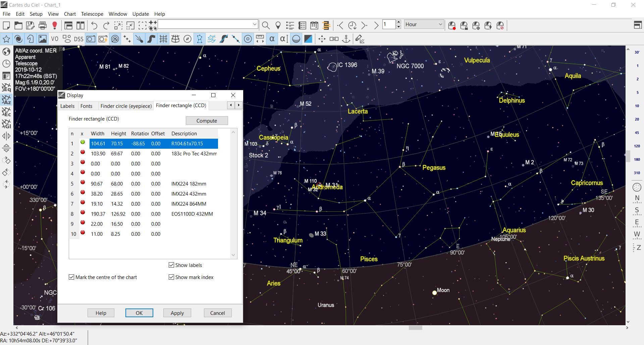Screen dimensions: 644x345
Task: Expand the object search combo box
Action: pos(255,24)
